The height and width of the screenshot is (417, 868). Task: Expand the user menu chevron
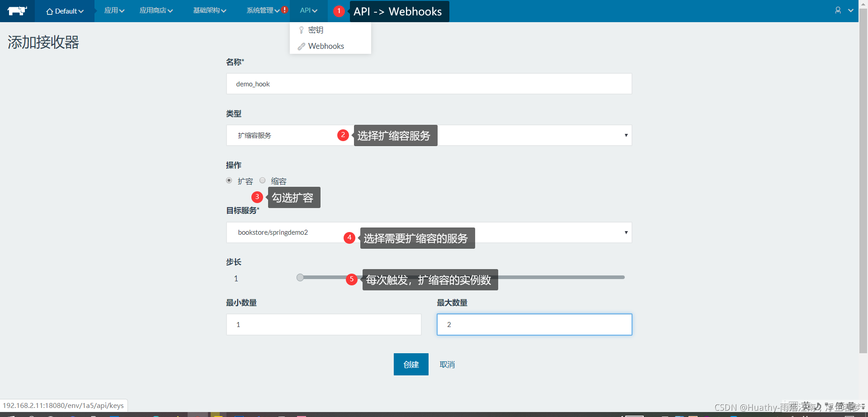(x=851, y=10)
